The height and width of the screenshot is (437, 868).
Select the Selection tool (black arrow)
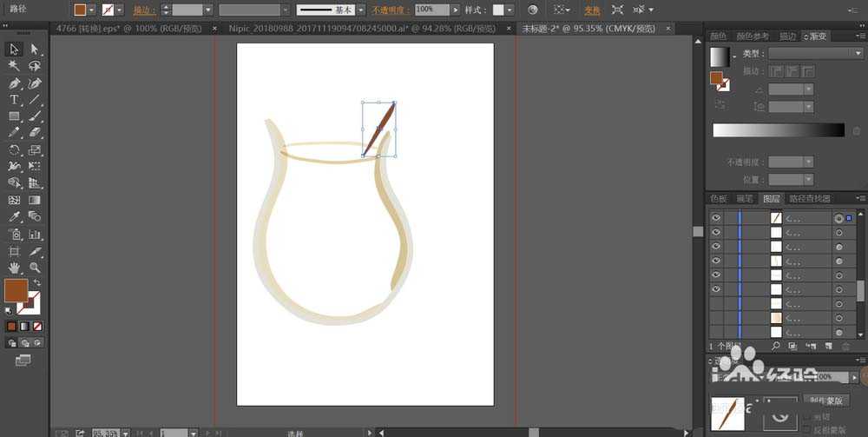15,50
